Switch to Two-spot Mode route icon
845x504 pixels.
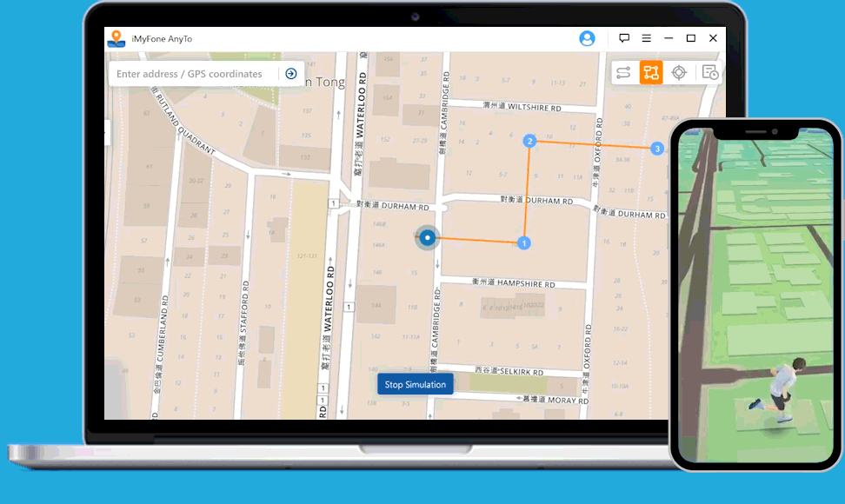tap(623, 72)
